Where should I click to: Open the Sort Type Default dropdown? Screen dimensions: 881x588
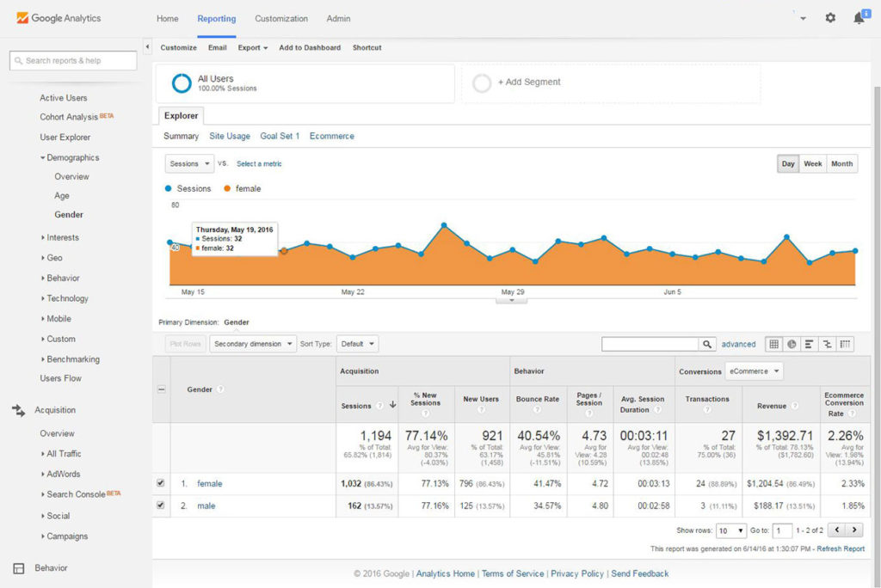click(x=357, y=343)
